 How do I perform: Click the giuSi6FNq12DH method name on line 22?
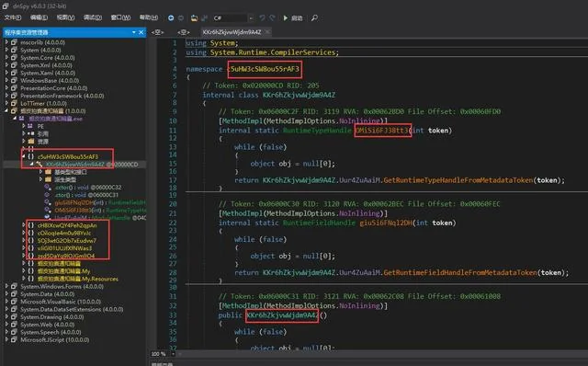point(386,223)
